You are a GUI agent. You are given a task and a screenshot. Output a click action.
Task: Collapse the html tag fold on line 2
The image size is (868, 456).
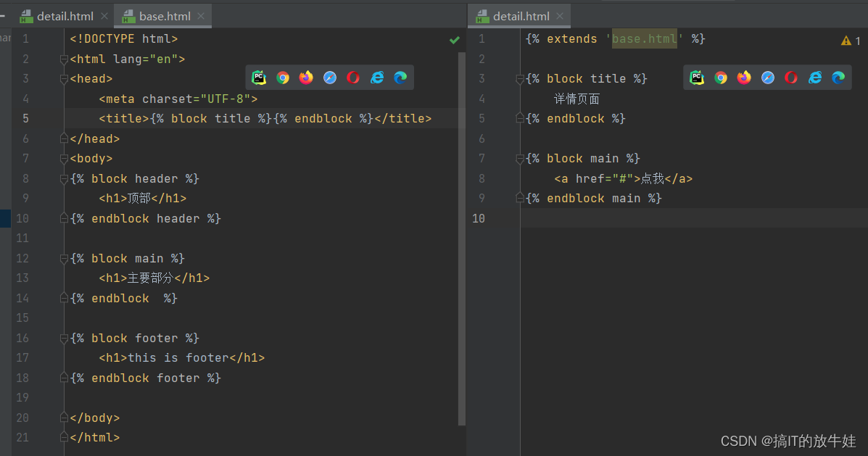(64, 59)
